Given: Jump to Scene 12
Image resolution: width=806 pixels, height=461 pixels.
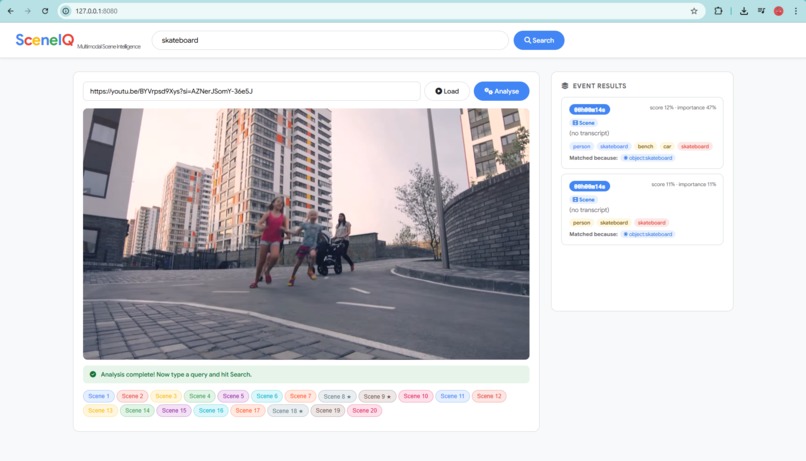Looking at the screenshot, I should click(x=488, y=396).
